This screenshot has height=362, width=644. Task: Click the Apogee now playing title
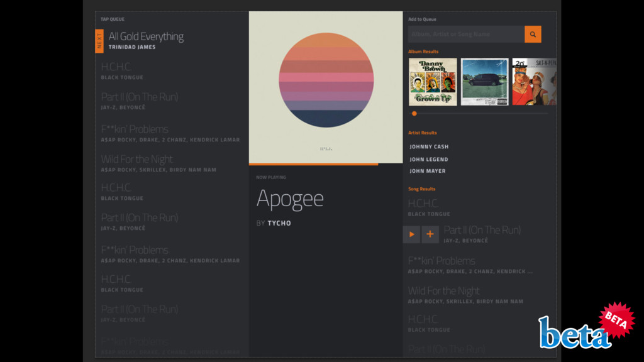[x=290, y=199]
